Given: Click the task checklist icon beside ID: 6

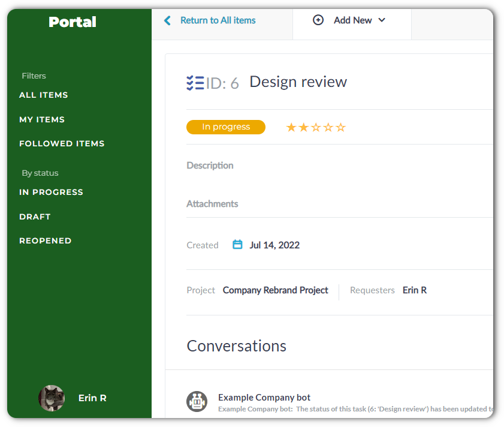Looking at the screenshot, I should 195,83.
